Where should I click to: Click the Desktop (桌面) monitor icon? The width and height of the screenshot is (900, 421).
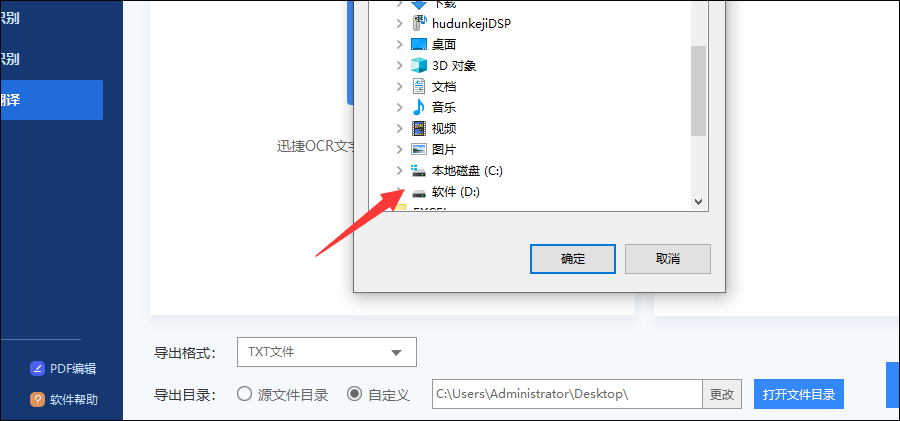click(420, 44)
